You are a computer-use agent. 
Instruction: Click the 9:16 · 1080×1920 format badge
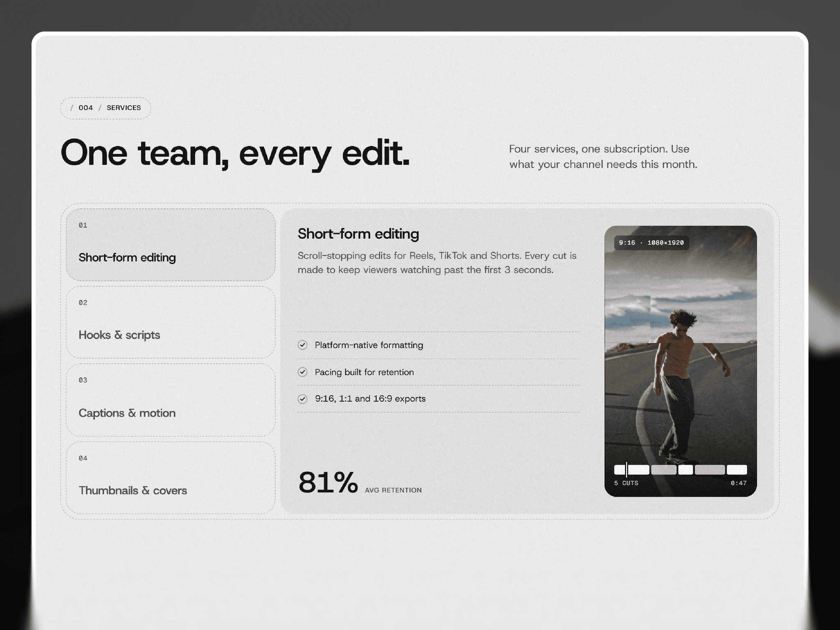coord(651,243)
